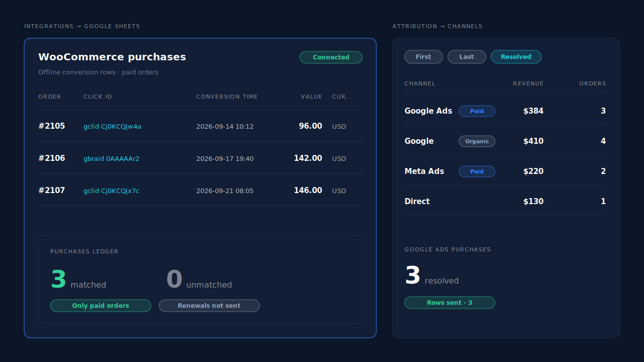Click the value 142.00

coord(308,158)
